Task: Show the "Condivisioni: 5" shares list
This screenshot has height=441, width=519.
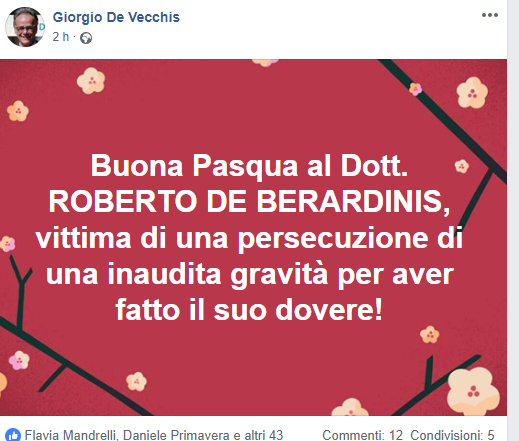Action: point(452,435)
